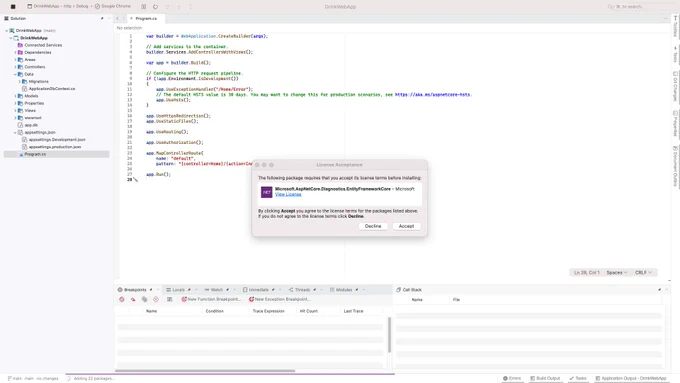Screen dimensions: 680x383
Task: Click the Trace Expression column header
Action: (x=268, y=311)
